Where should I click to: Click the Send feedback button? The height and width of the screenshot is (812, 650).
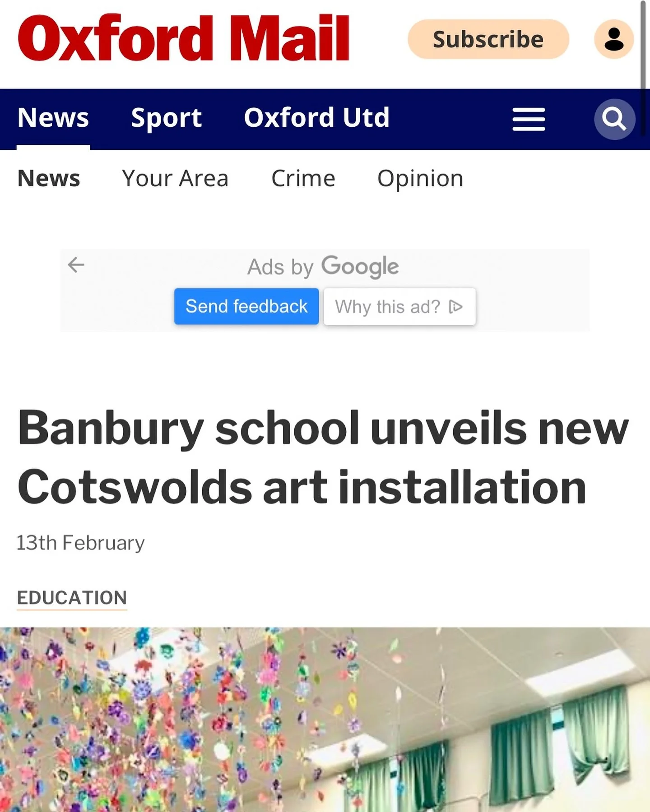point(246,306)
